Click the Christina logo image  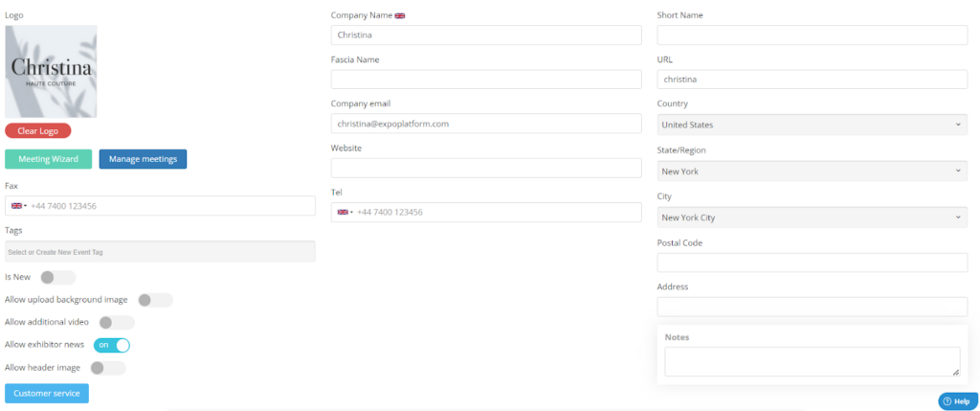(51, 71)
